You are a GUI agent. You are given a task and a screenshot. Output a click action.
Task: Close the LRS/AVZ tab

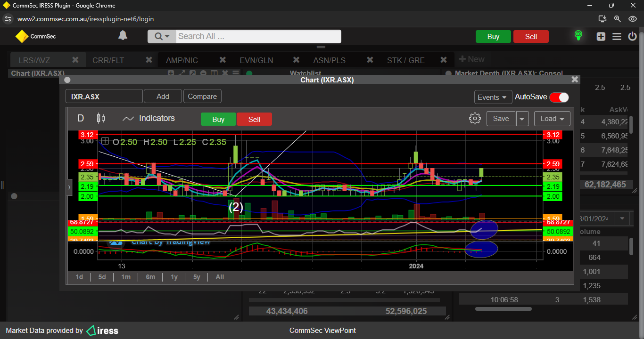[75, 60]
